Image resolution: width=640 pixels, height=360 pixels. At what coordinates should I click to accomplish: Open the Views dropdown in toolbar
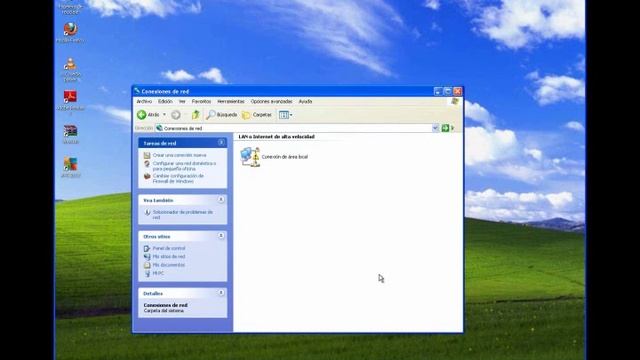(x=285, y=115)
